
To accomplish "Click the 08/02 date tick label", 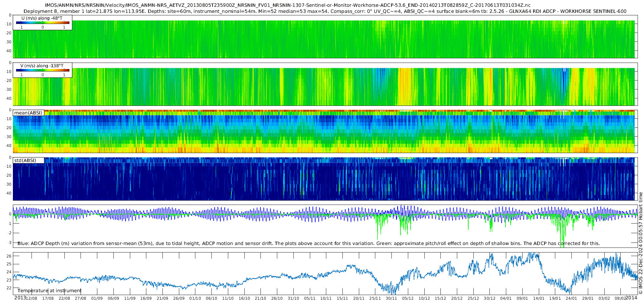I will (620, 298).
